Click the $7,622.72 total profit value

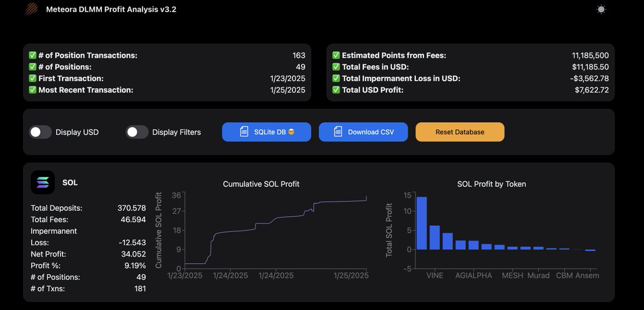pos(592,90)
